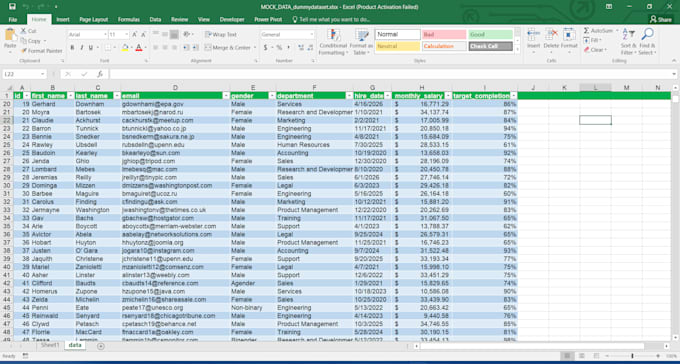Image resolution: width=680 pixels, height=364 pixels.
Task: Click the Decrease Indent icon
Action: pos(186,47)
